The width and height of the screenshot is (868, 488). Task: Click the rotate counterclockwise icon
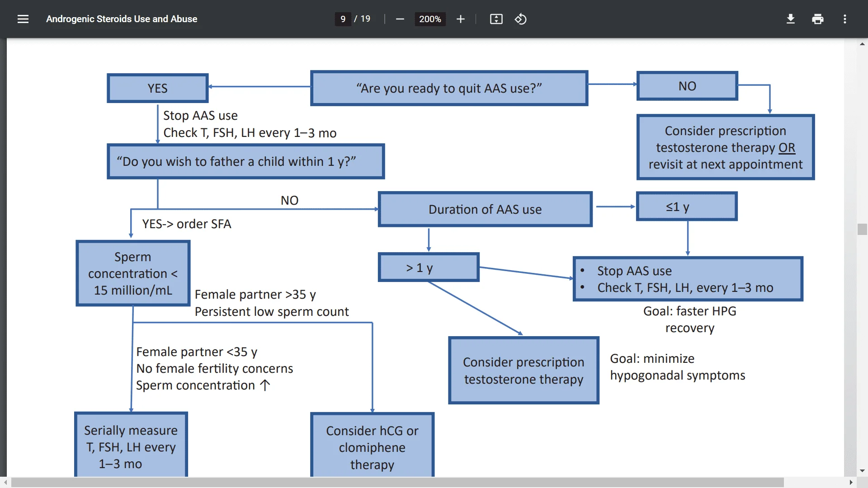click(x=520, y=19)
